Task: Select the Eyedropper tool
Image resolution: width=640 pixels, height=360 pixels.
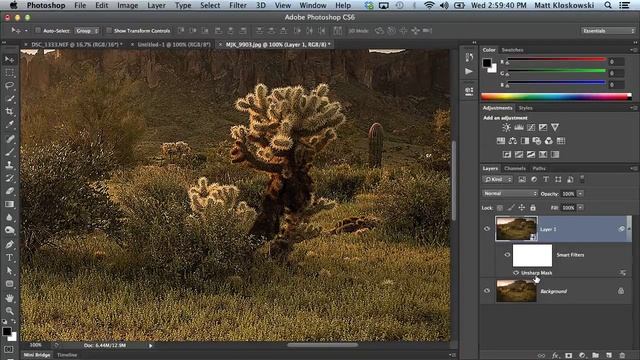Action: 9,124
